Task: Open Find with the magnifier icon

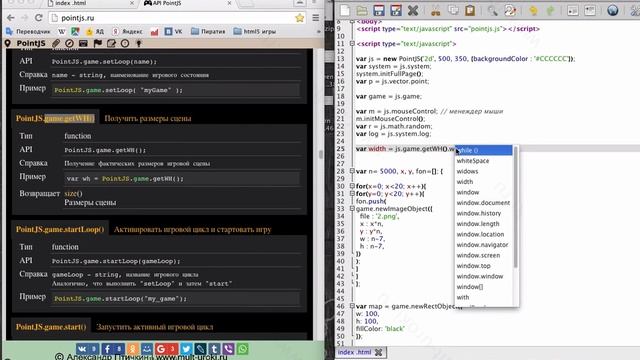Action: [493, 10]
